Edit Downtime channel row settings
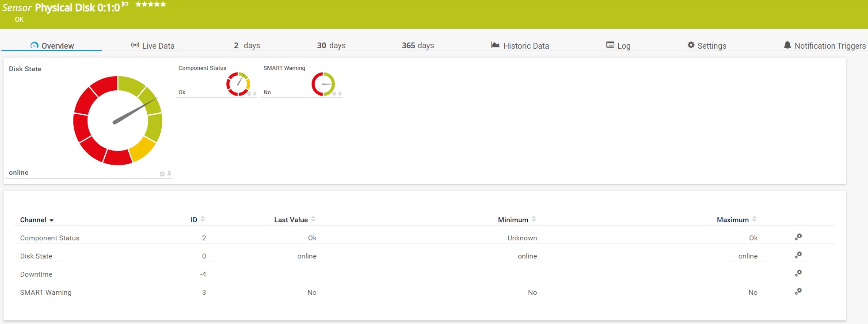This screenshot has height=324, width=868. pos(798,274)
